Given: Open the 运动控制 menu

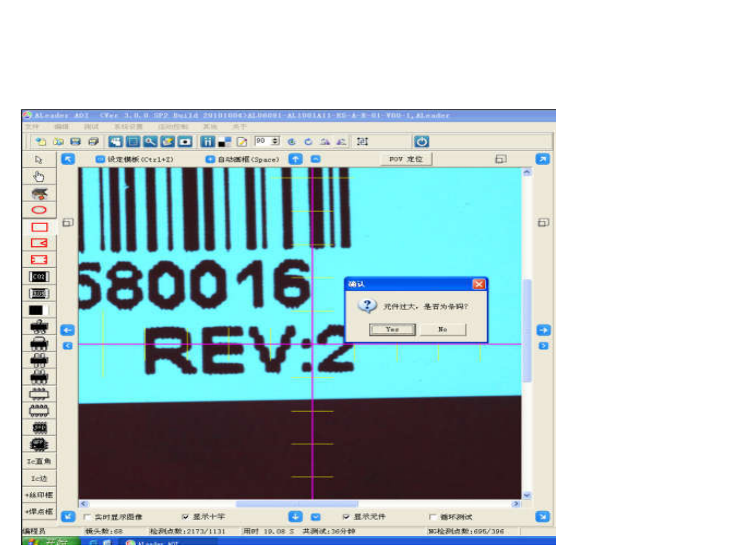Looking at the screenshot, I should click(173, 127).
